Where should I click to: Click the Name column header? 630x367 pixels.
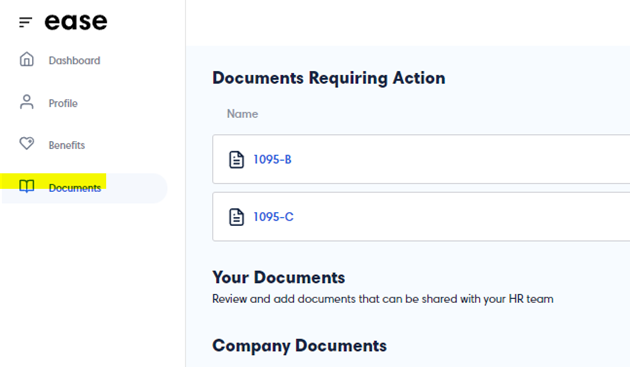click(x=242, y=114)
